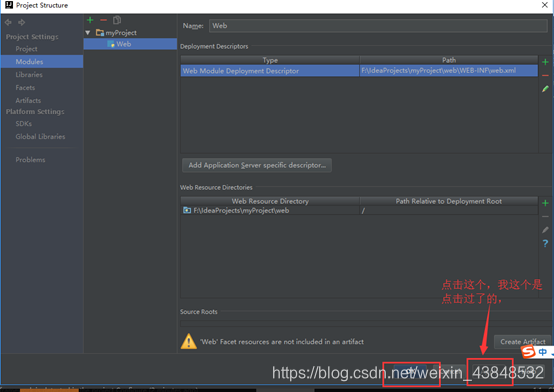Navigate back with the left arrow icon

coord(8,22)
